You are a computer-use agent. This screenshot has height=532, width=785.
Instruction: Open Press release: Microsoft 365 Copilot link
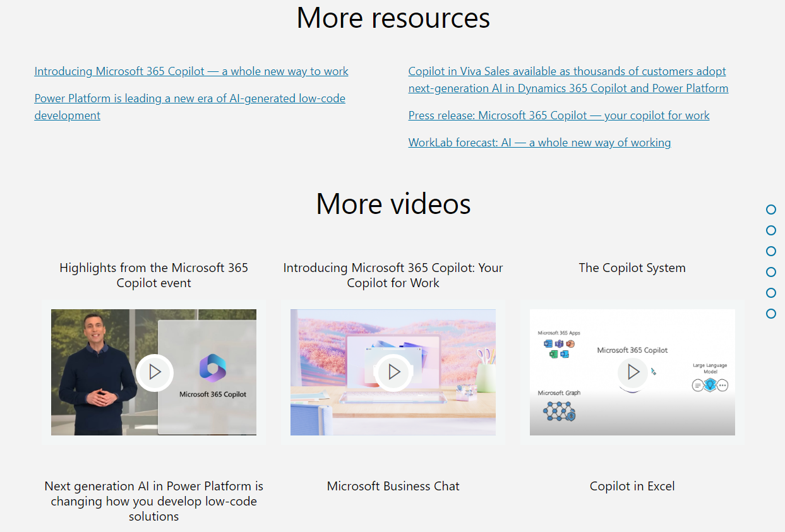559,115
